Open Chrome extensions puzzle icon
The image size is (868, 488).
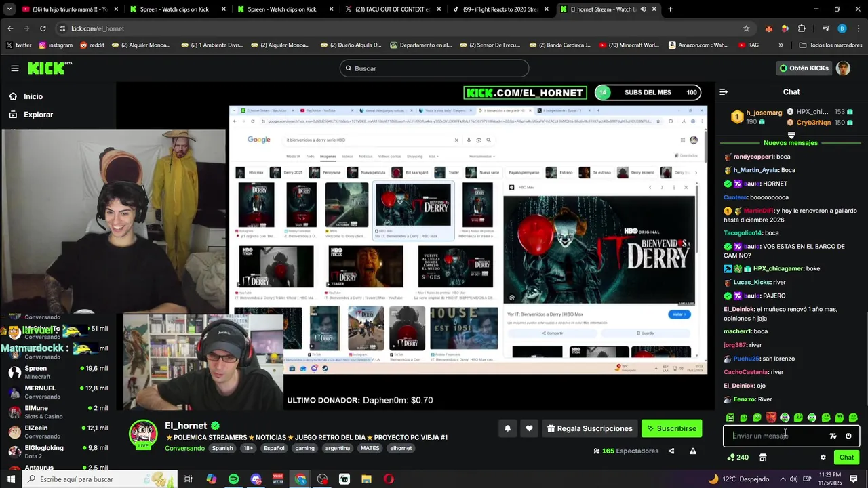tap(802, 28)
